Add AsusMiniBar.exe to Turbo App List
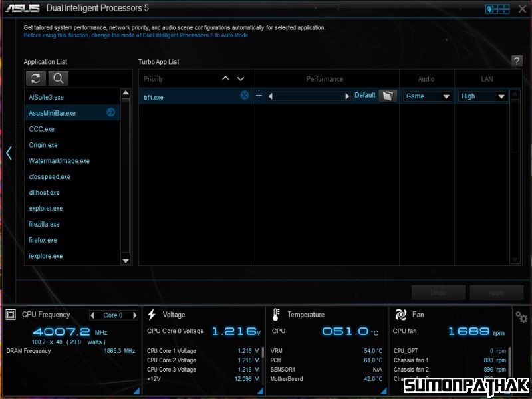Viewport: 532px width, 399px height. point(110,112)
